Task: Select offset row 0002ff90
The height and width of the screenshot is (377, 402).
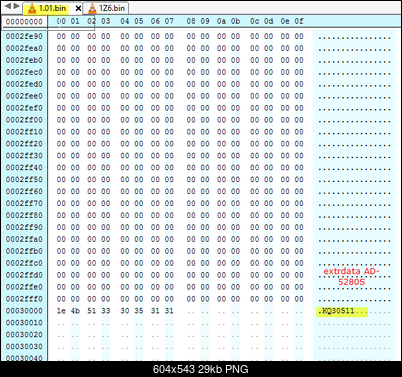Action: tap(24, 227)
